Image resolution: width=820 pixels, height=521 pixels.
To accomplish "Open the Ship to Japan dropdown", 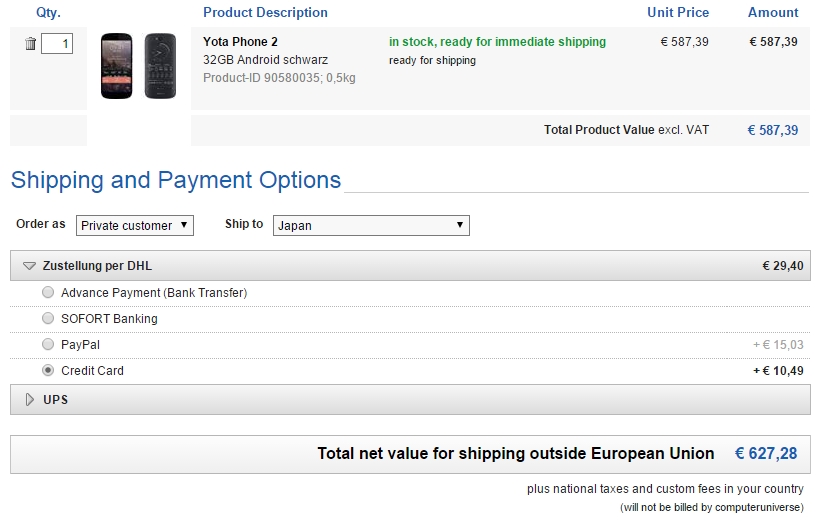I will [x=371, y=226].
